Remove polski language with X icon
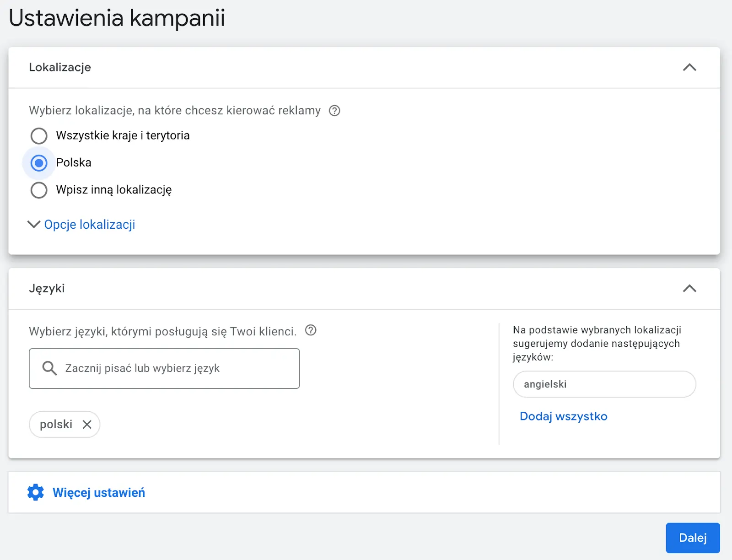 coord(87,425)
